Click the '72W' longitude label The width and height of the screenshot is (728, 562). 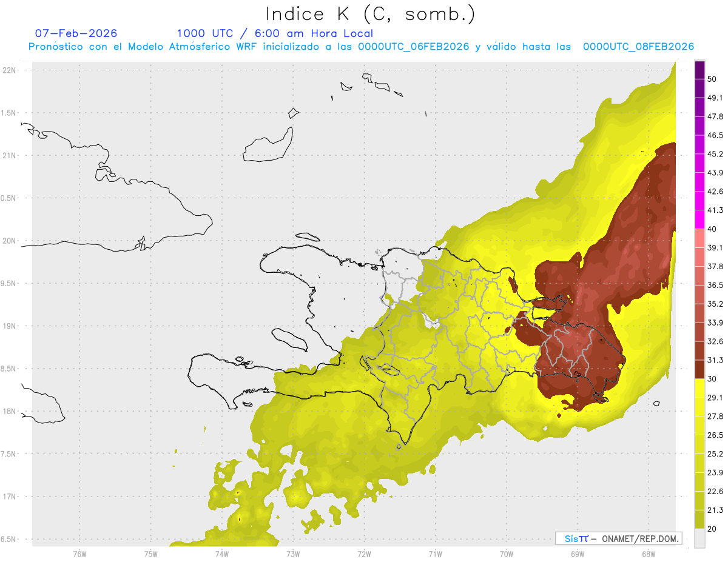tap(364, 554)
